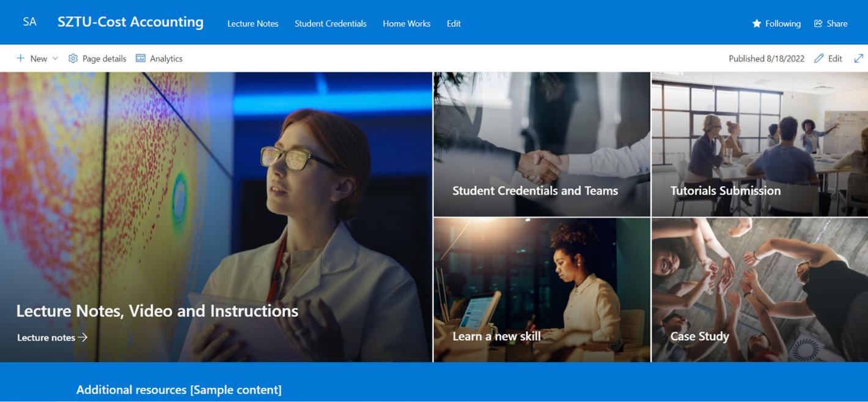Viewport: 868px width, 402px height.
Task: Click the Page details gear icon
Action: [73, 58]
